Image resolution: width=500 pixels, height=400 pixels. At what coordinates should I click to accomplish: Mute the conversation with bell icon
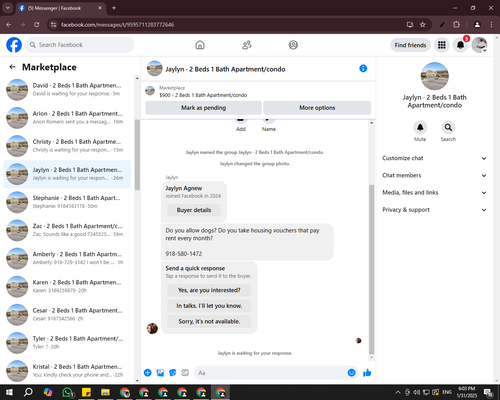pyautogui.click(x=420, y=127)
